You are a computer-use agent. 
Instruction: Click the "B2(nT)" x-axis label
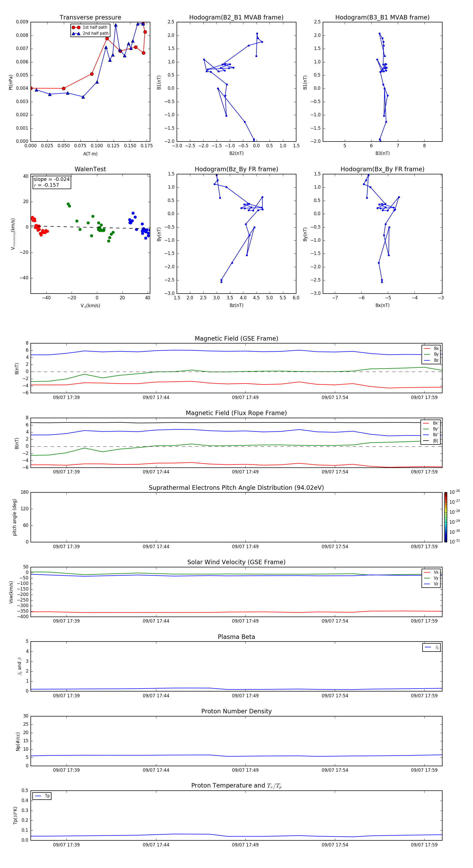pos(236,153)
